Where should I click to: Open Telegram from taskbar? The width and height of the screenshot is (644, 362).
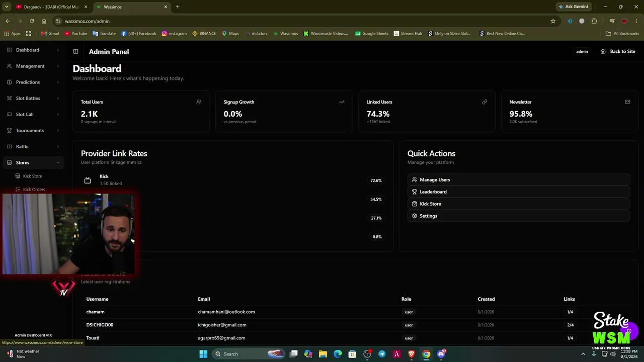382,354
